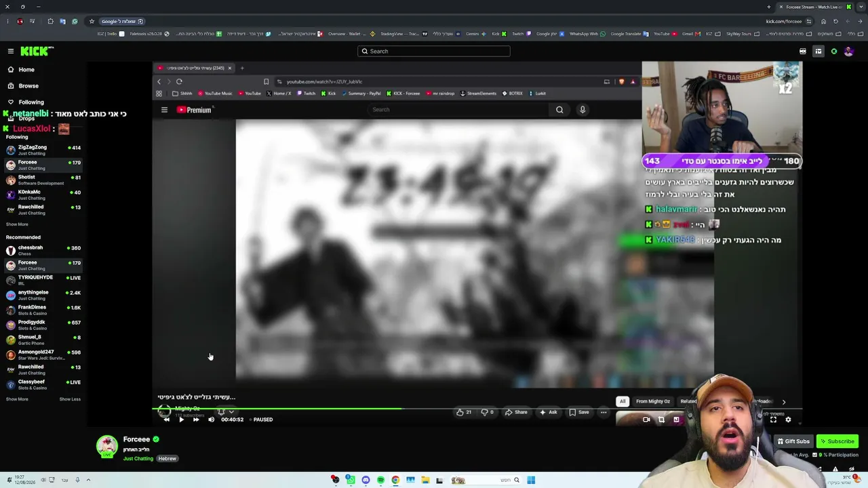Open the FrankDimes recommended channel
The height and width of the screenshot is (488, 868).
pos(43,310)
